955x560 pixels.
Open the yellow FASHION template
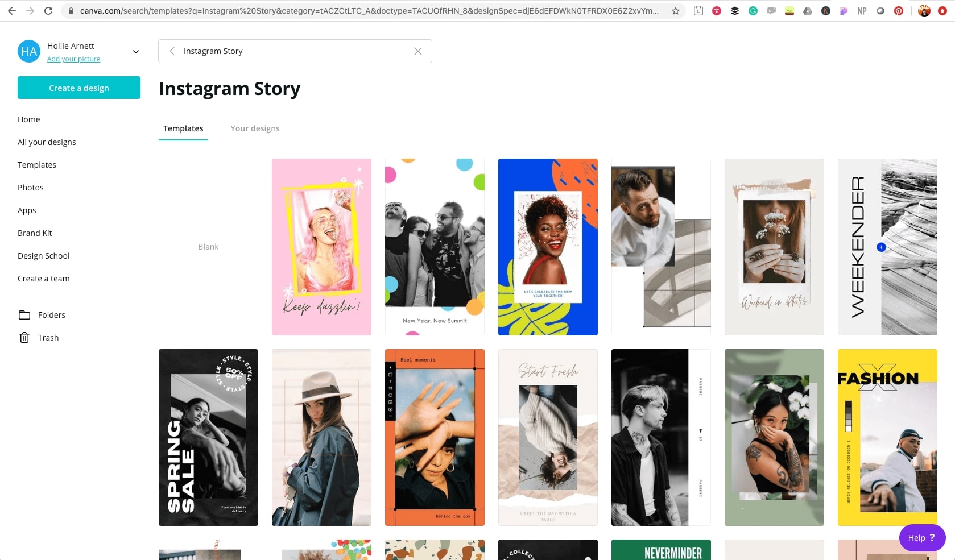click(x=887, y=437)
